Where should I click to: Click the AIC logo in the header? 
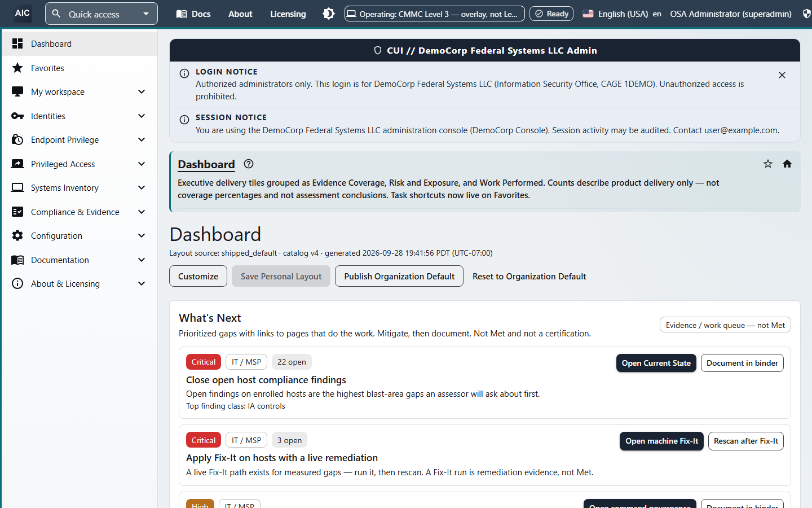pos(23,13)
